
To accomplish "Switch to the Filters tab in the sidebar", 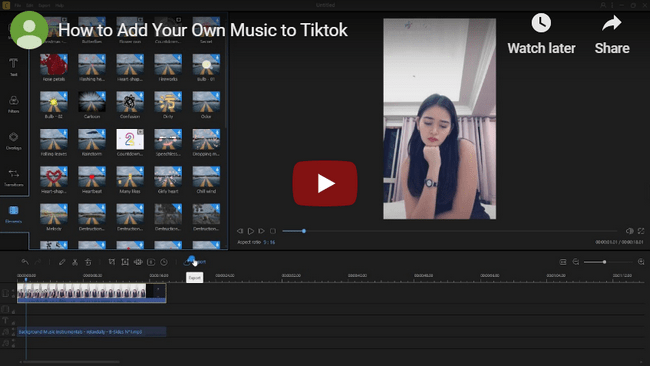I will coord(13,104).
